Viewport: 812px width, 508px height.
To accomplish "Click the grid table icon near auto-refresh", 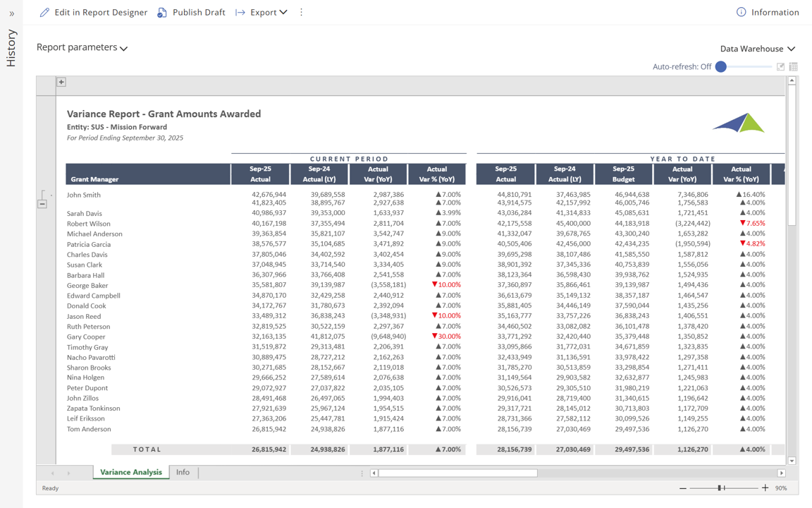I will tap(794, 67).
